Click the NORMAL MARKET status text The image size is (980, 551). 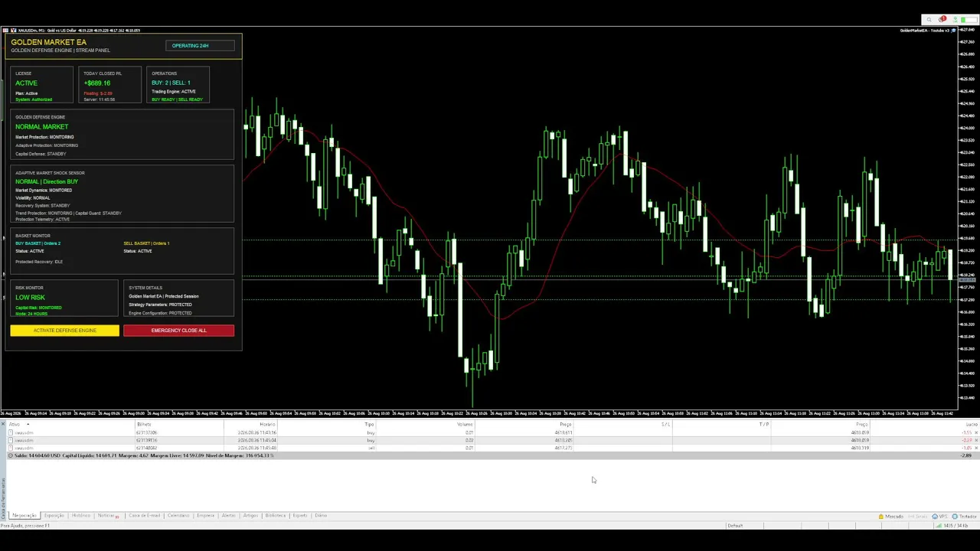click(x=41, y=127)
